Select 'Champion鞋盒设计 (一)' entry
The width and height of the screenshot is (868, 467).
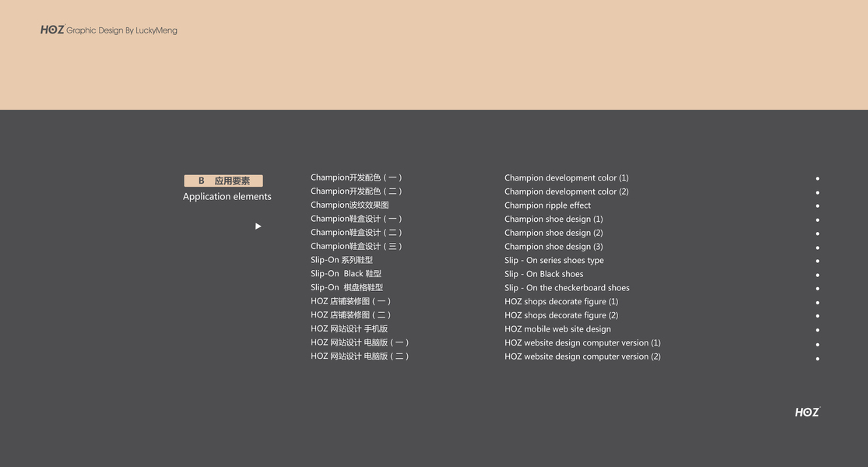pyautogui.click(x=356, y=219)
